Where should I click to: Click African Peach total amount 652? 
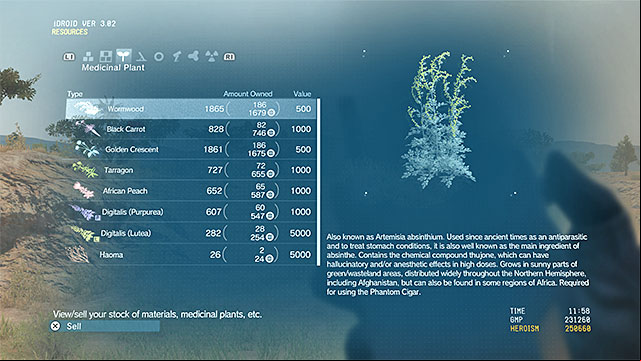[x=214, y=191]
